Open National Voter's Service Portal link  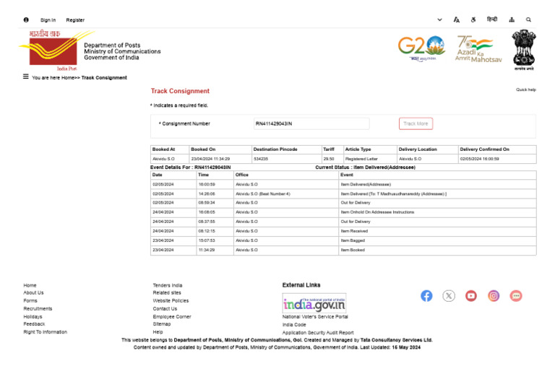coord(315,317)
